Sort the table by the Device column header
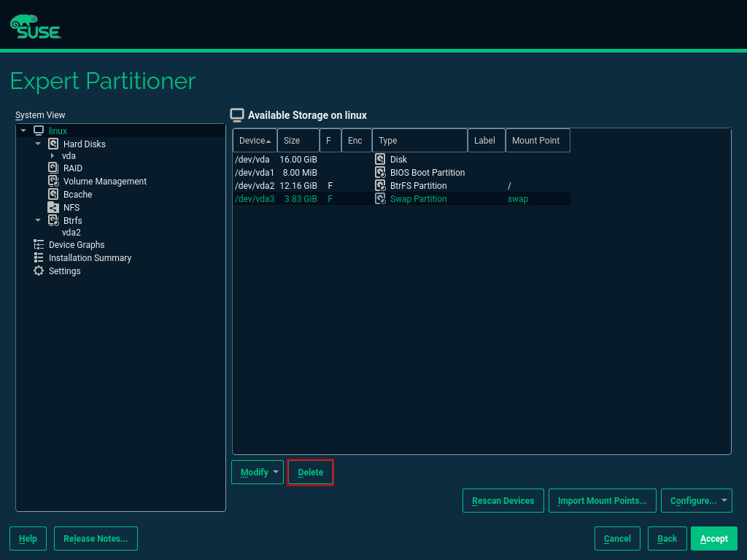This screenshot has height=560, width=747. [x=254, y=140]
